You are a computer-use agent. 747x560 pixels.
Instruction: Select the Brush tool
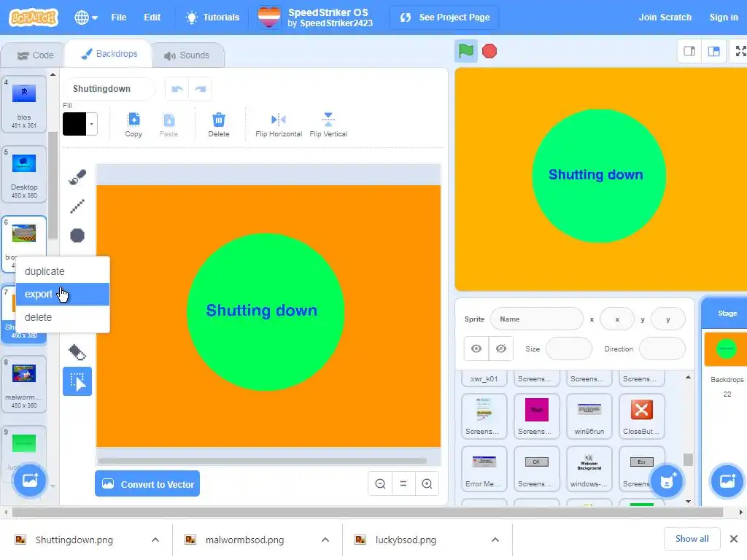click(x=77, y=176)
